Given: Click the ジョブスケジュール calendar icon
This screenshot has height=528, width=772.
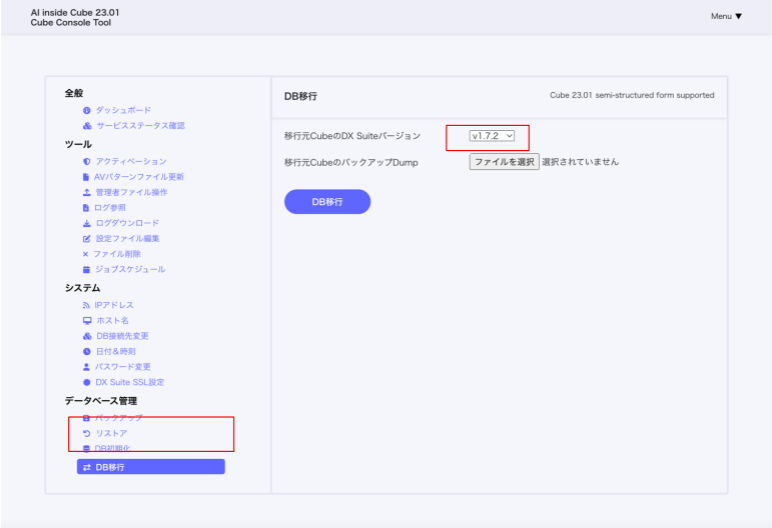Looking at the screenshot, I should tap(87, 270).
